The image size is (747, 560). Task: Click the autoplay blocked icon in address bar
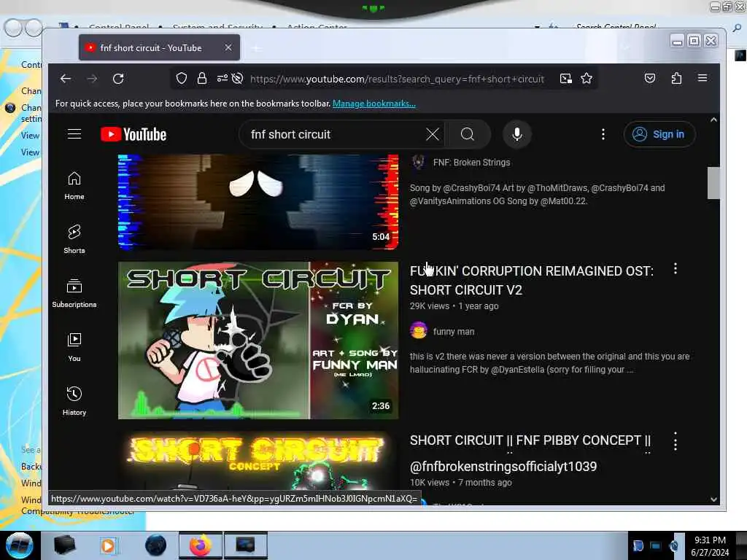(237, 78)
